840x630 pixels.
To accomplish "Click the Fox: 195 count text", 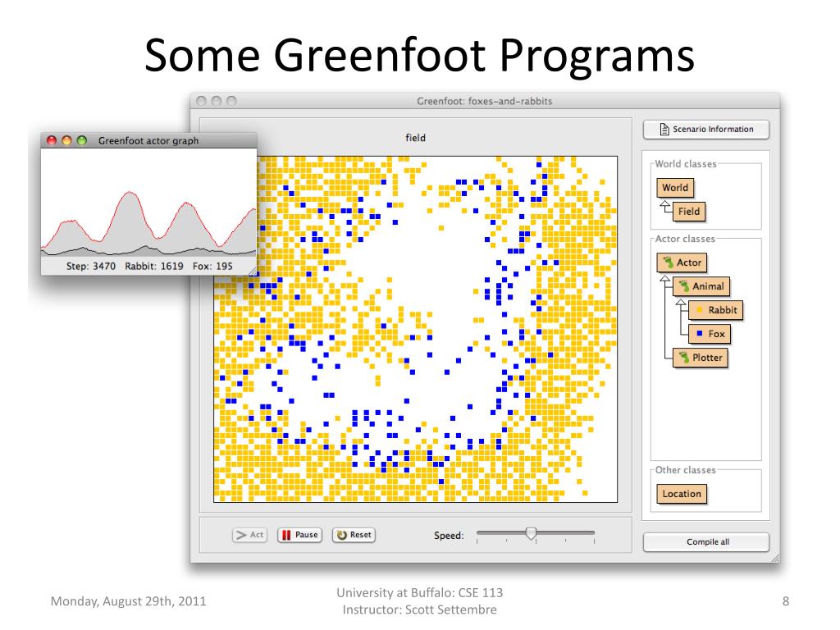I will tap(212, 267).
